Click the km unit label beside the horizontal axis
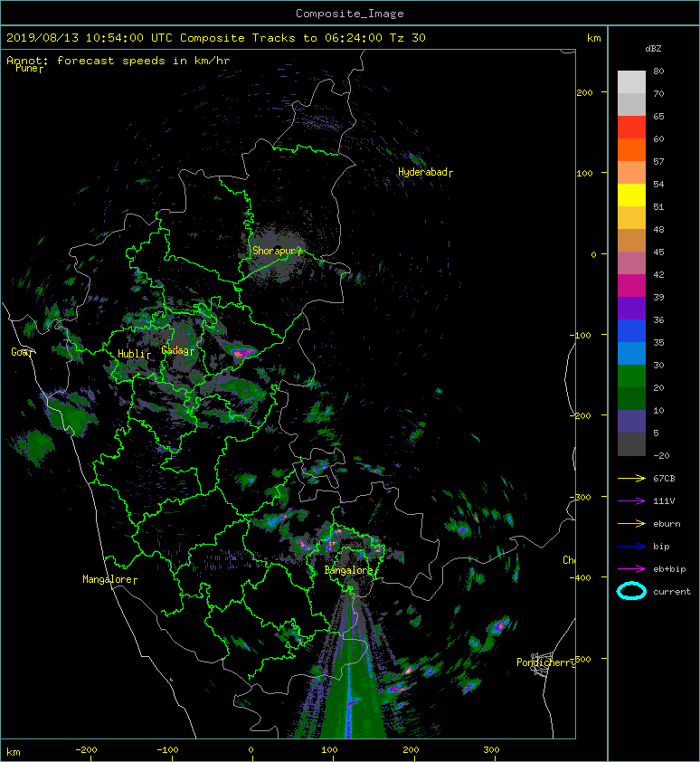This screenshot has width=700, height=762. [x=14, y=752]
